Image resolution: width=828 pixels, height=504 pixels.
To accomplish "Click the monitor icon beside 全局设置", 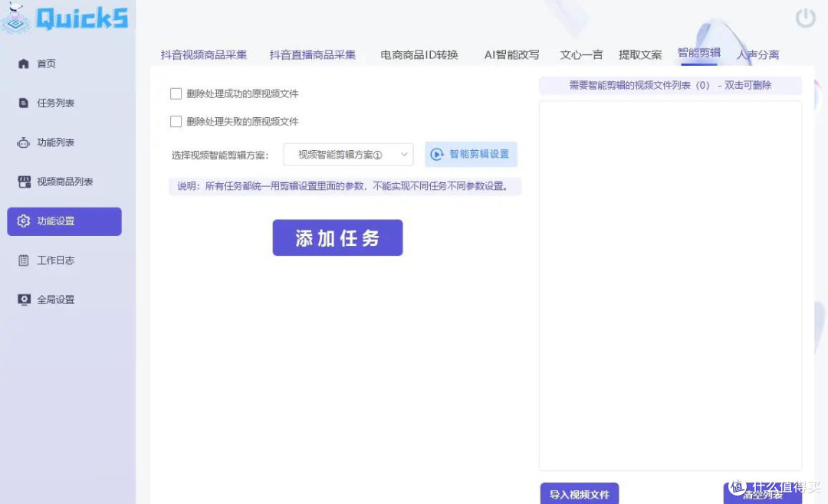I will tap(24, 299).
